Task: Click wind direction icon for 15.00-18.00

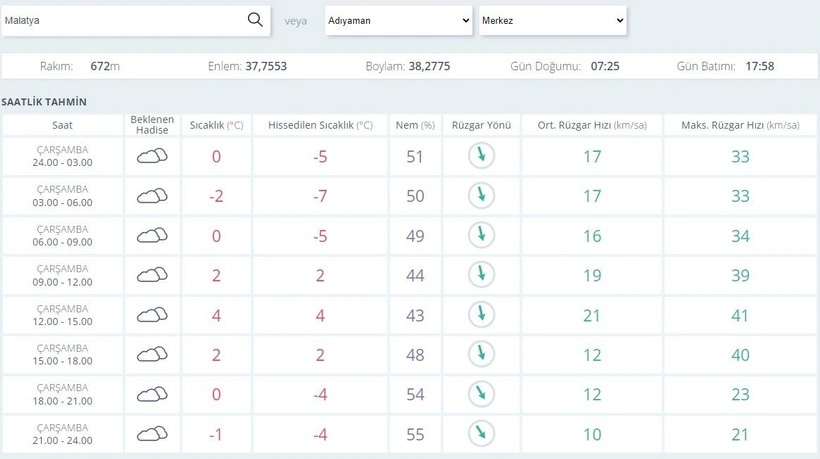Action: click(481, 354)
